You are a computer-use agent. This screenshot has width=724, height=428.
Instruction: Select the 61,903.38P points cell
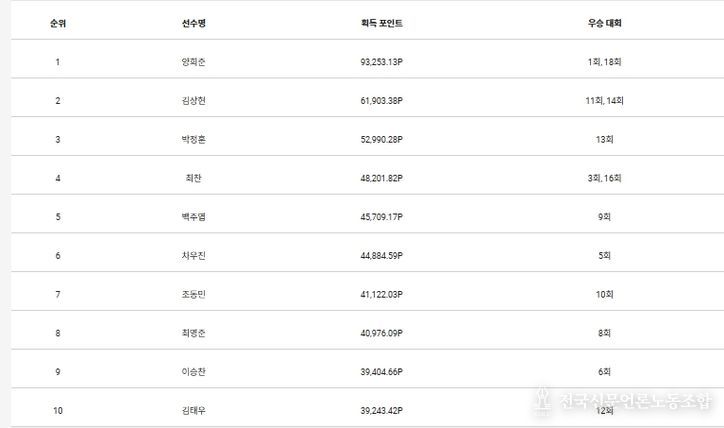pos(381,101)
